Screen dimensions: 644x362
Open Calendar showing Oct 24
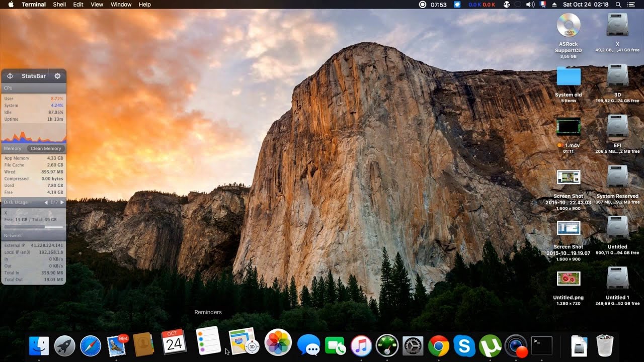[x=174, y=342]
